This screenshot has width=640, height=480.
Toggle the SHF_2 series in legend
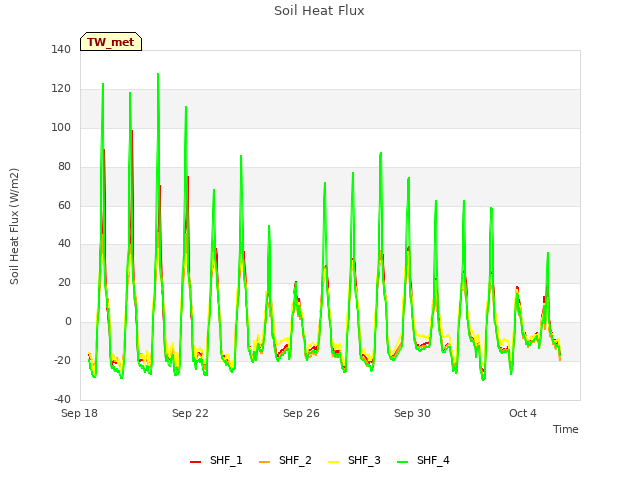coord(285,460)
